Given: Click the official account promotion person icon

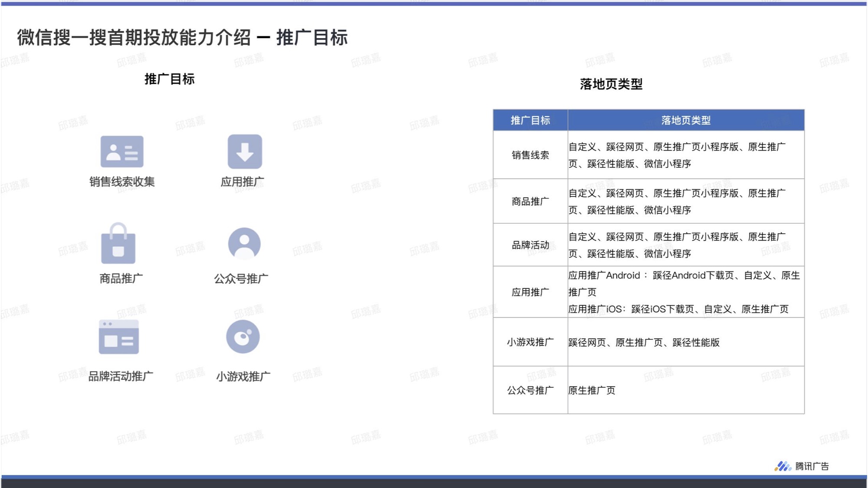Looking at the screenshot, I should 244,243.
